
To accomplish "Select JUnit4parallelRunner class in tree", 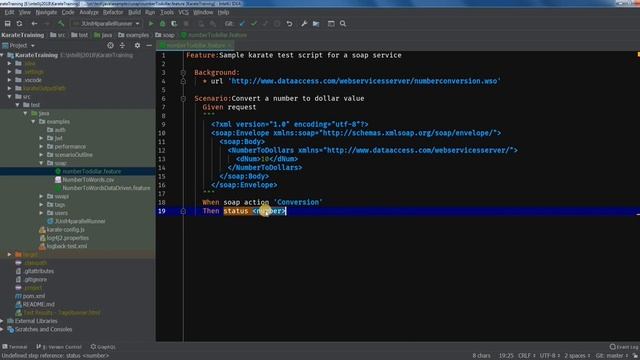I will [x=80, y=221].
